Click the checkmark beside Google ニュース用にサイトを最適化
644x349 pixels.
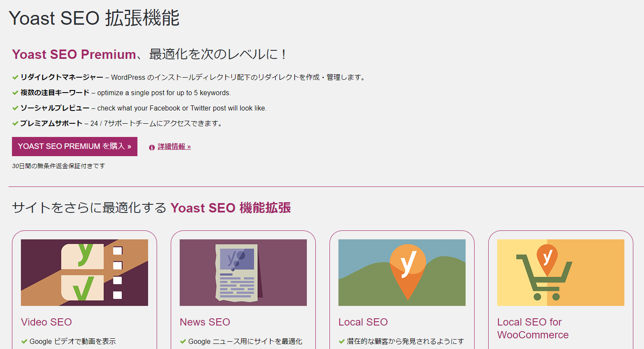pos(183,342)
